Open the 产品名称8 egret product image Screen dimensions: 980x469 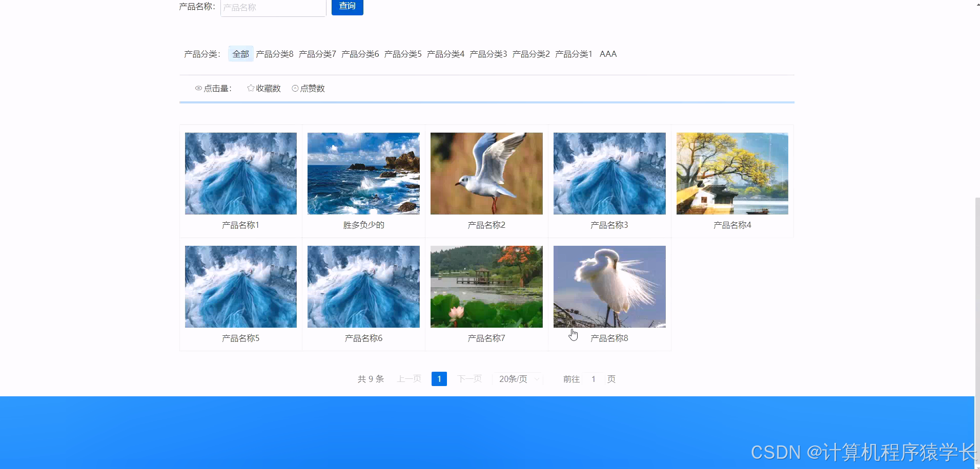click(x=609, y=286)
